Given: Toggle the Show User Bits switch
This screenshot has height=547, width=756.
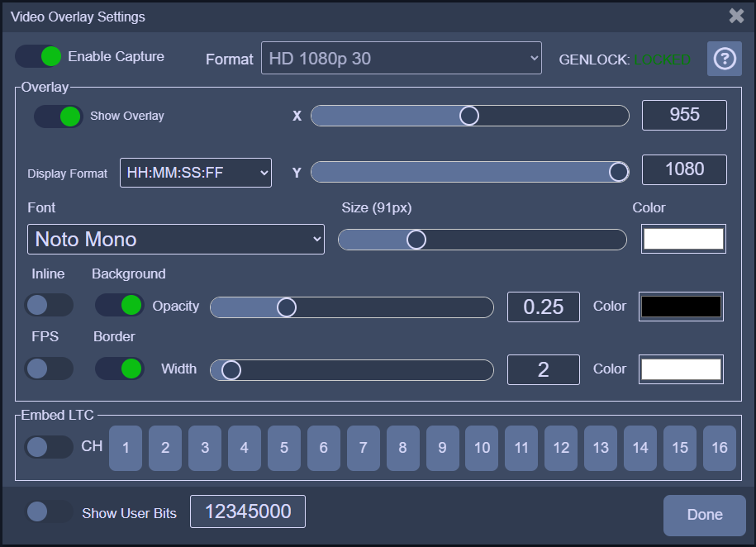Looking at the screenshot, I should (x=49, y=512).
